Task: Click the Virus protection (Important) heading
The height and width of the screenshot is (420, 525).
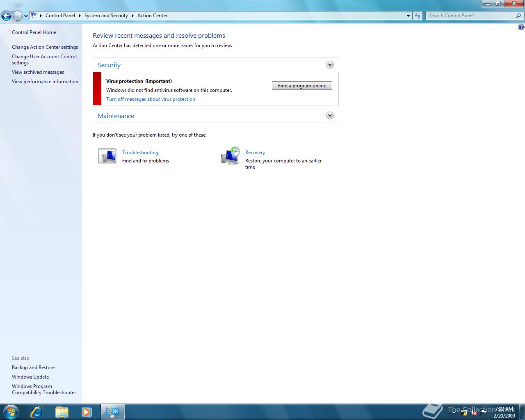Action: [139, 81]
